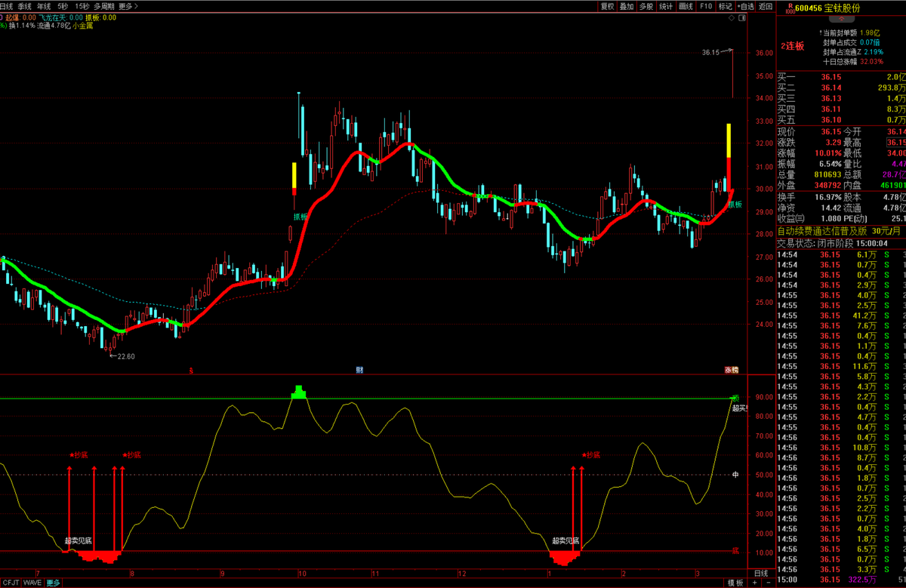Click the stock name 600456 宝钛股份
Viewport: 906px width, 588px height.
pyautogui.click(x=827, y=8)
